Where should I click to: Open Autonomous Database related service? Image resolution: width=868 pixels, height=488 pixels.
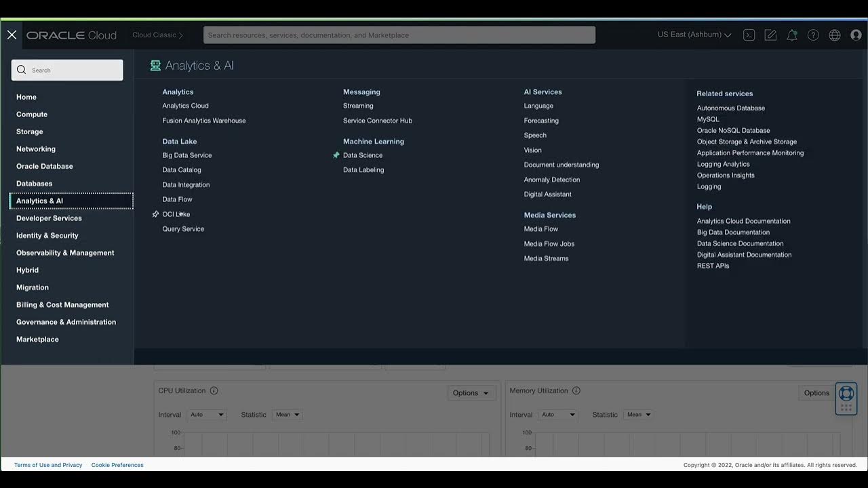tap(731, 108)
